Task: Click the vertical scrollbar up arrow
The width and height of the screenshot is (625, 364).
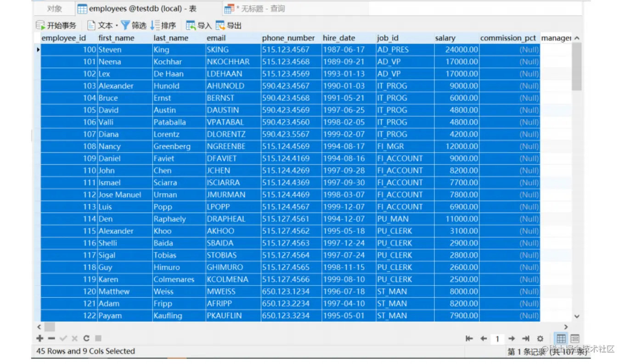Action: (x=577, y=38)
